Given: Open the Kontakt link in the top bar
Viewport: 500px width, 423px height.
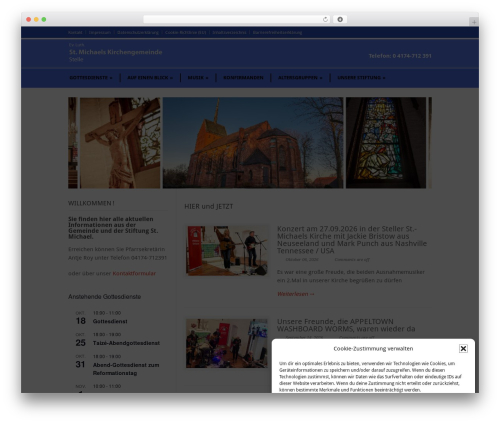Looking at the screenshot, I should [75, 32].
